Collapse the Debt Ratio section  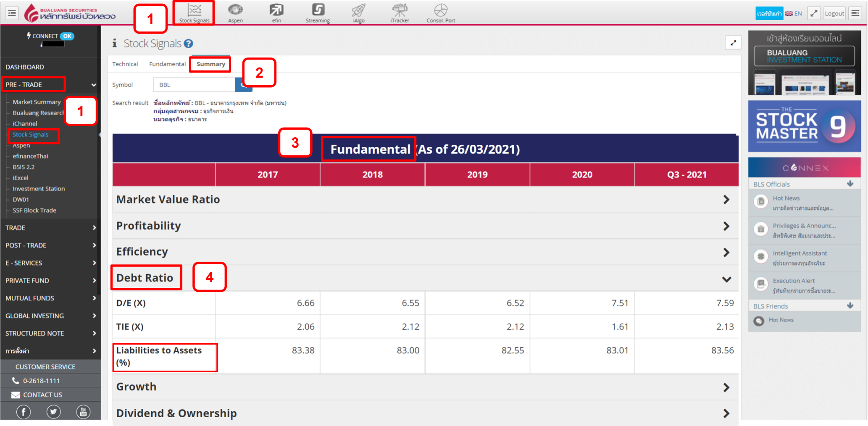click(425, 278)
